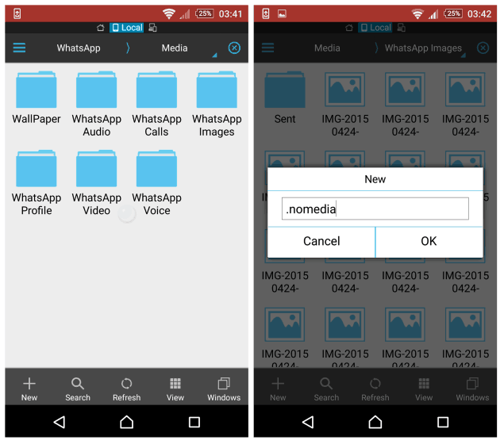Screen dimensions: 504x444
Task: Open the hamburger menu beside the WhatsApp breadcrumb
Action: pyautogui.click(x=19, y=48)
